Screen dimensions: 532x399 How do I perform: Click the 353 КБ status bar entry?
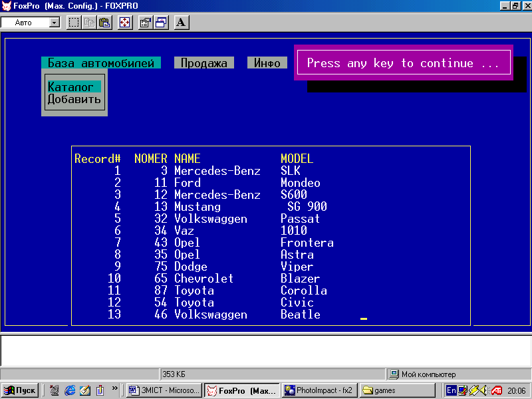[x=174, y=374]
